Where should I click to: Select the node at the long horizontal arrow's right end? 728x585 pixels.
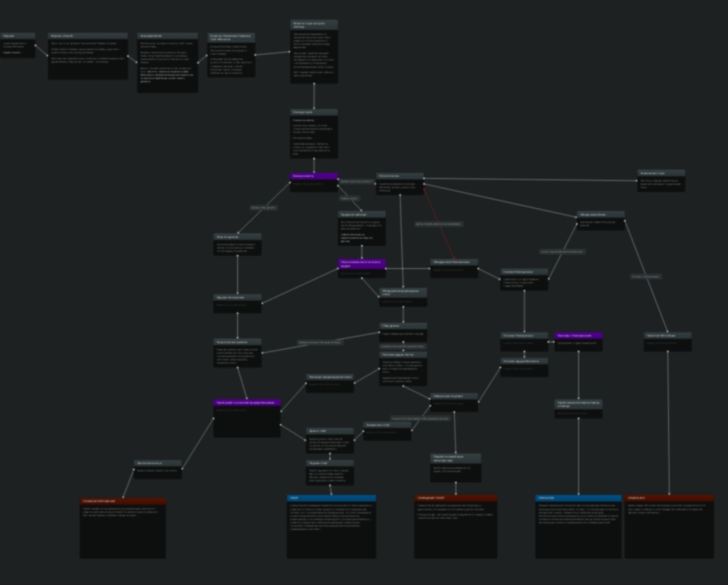tap(661, 180)
